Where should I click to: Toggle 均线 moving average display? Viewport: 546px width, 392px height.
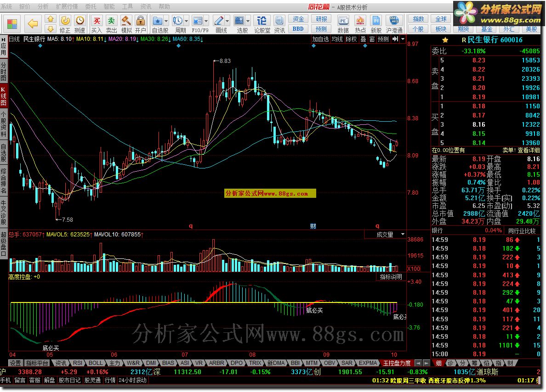pos(337,39)
